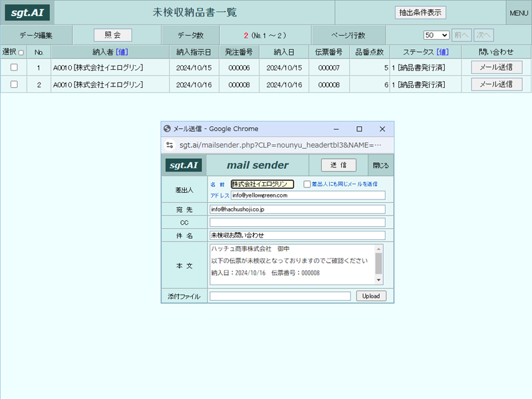This screenshot has width=532, height=399.
Task: Click the 納入日 column header
Action: pos(284,53)
